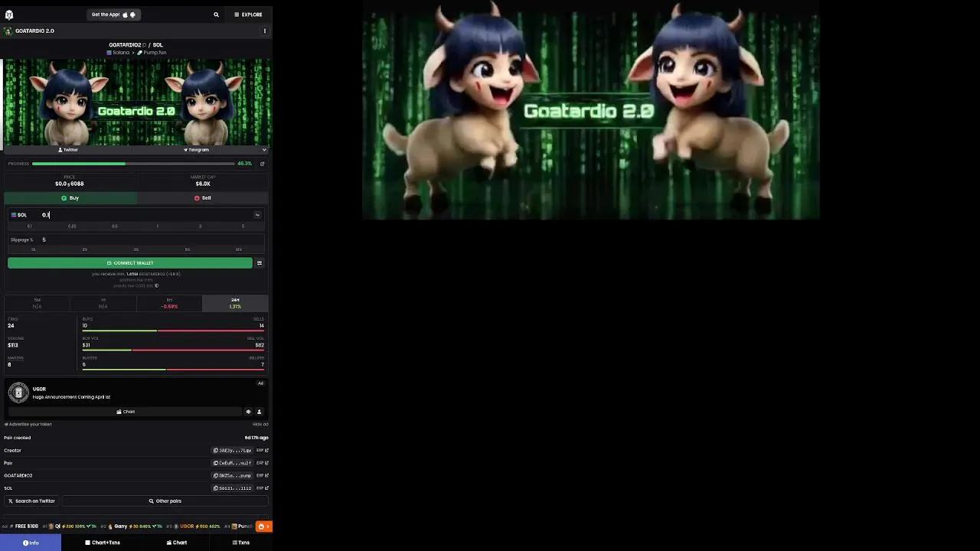The width and height of the screenshot is (980, 551).
Task: Open search with the magnifier icon
Action: coord(216,15)
